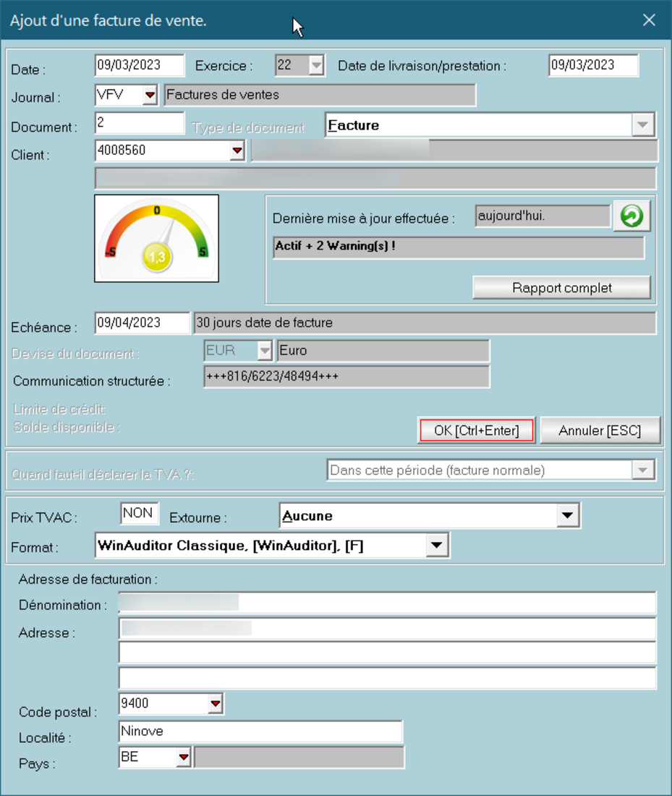Open the Pays BE dropdown
This screenshot has height=796, width=672.
pos(184,758)
